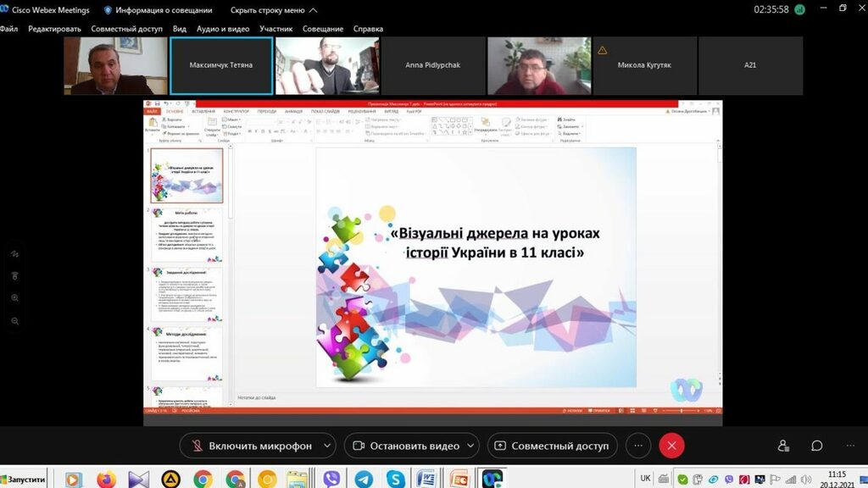This screenshot has width=868, height=488.
Task: Open the participants panel icon
Action: coord(782,446)
